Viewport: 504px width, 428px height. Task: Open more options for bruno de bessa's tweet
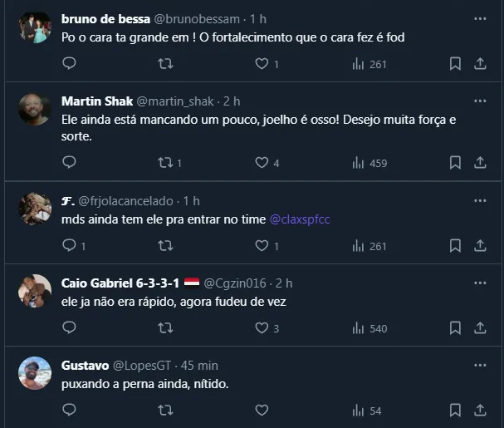(480, 18)
